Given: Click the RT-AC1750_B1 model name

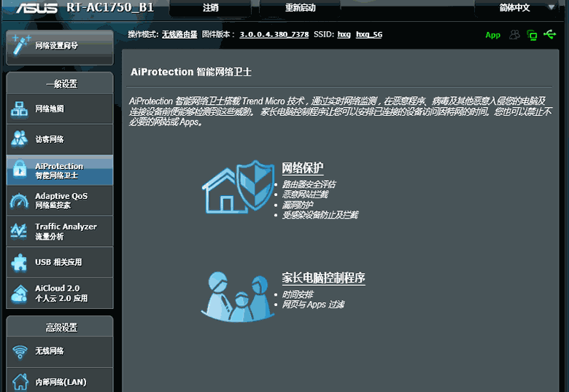Looking at the screenshot, I should pyautogui.click(x=110, y=7).
